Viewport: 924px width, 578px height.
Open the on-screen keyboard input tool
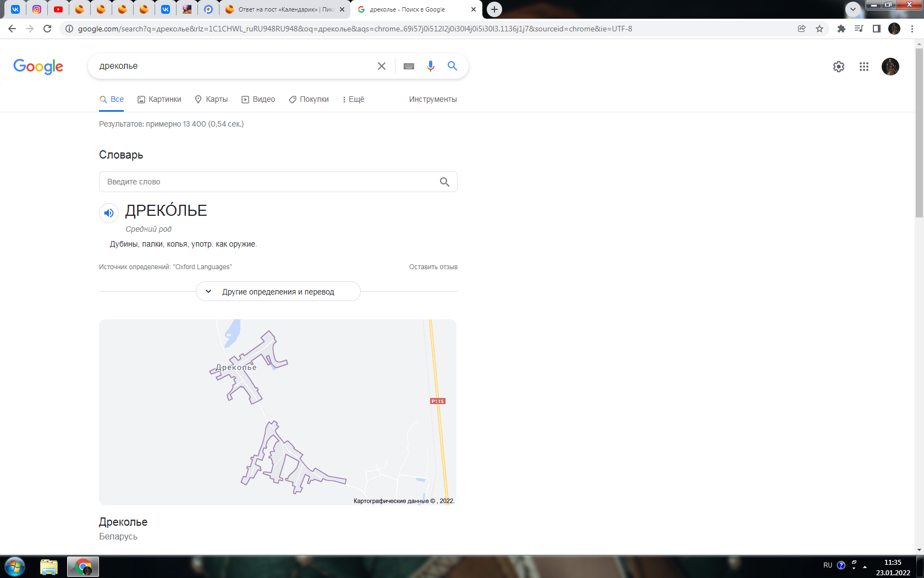[x=409, y=66]
